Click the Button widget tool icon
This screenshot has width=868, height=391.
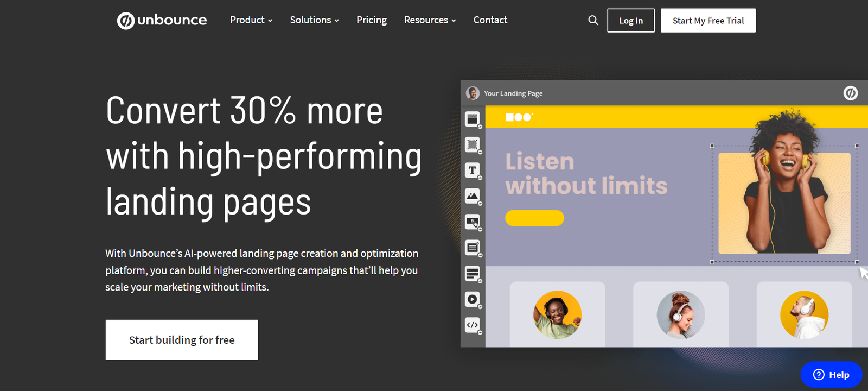473,222
